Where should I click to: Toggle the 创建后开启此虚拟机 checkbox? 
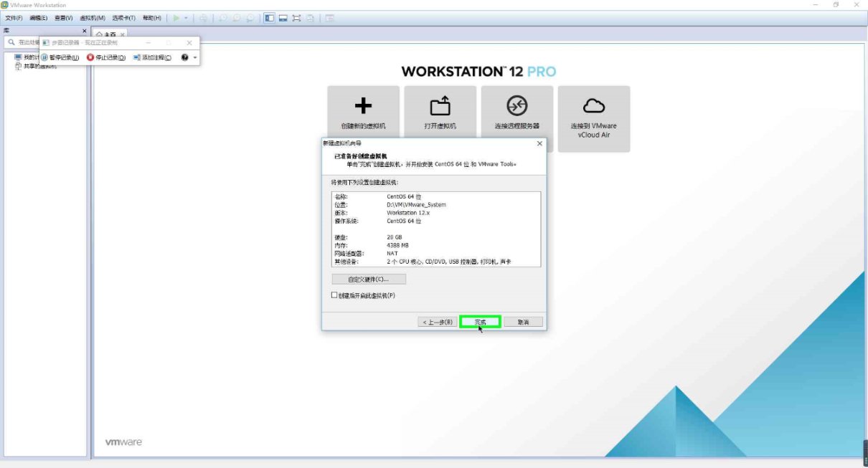click(x=334, y=295)
